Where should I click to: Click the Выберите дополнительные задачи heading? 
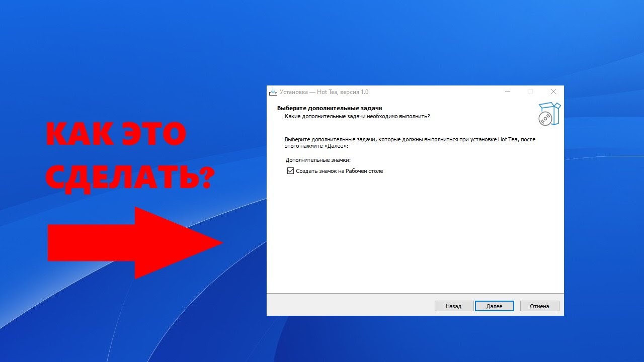click(330, 108)
